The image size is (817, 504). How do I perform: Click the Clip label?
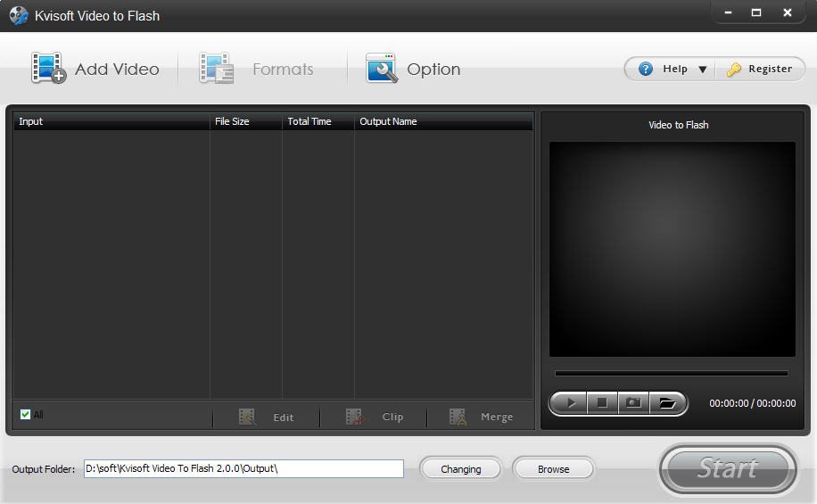[x=392, y=417]
